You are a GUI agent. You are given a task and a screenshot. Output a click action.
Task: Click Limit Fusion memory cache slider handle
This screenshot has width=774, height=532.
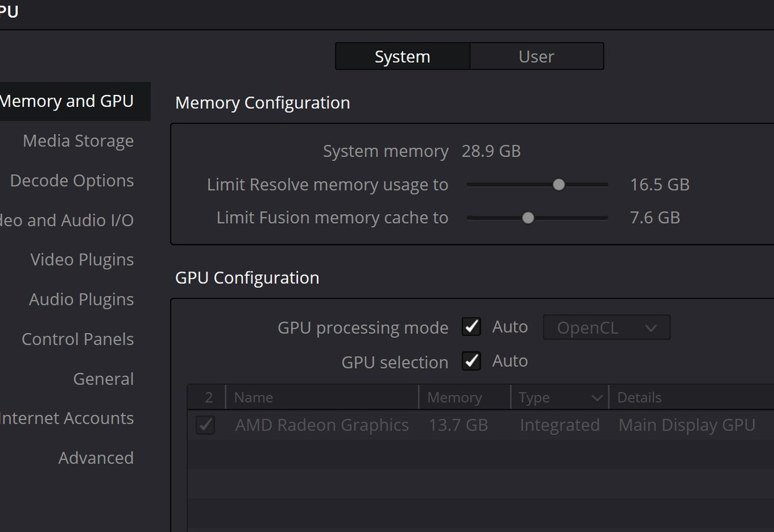(x=528, y=218)
